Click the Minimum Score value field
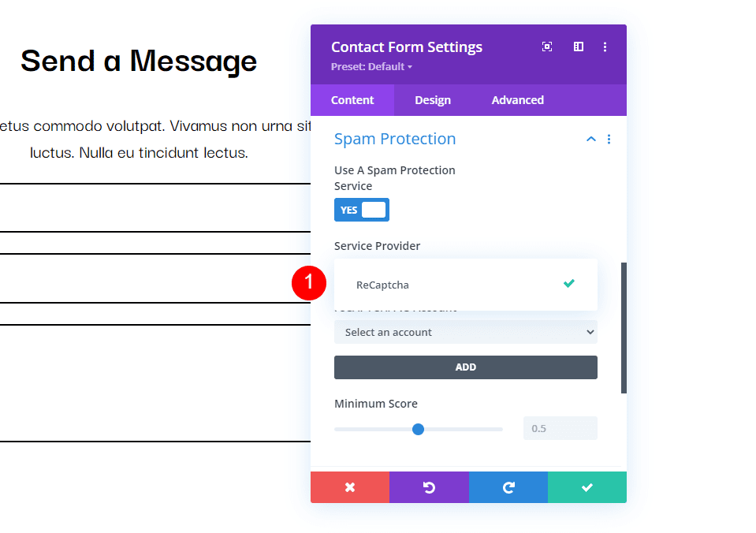756x533 pixels. (x=560, y=428)
